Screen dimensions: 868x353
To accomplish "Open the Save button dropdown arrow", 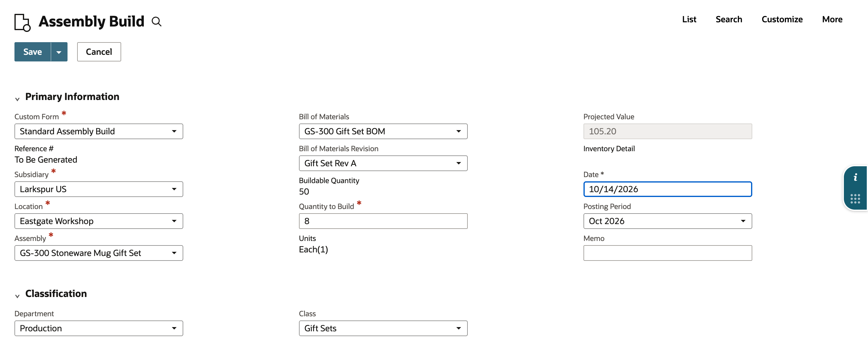I will click(x=59, y=52).
